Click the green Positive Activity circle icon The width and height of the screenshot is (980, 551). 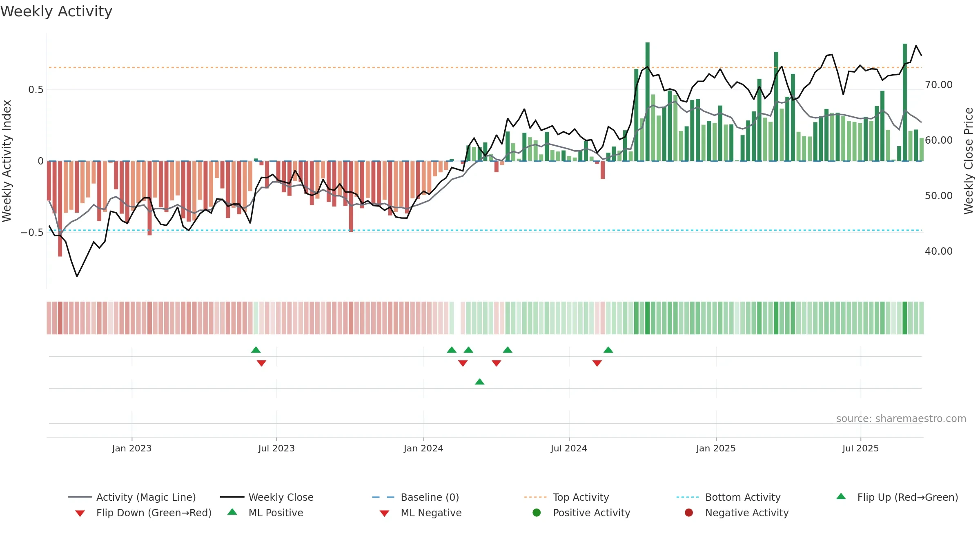click(x=537, y=513)
